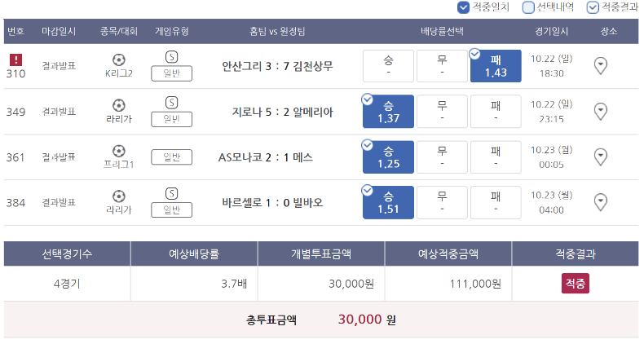Open venue pin icon for the 바르셀로 match
Screen dimensions: 644x344
601,202
